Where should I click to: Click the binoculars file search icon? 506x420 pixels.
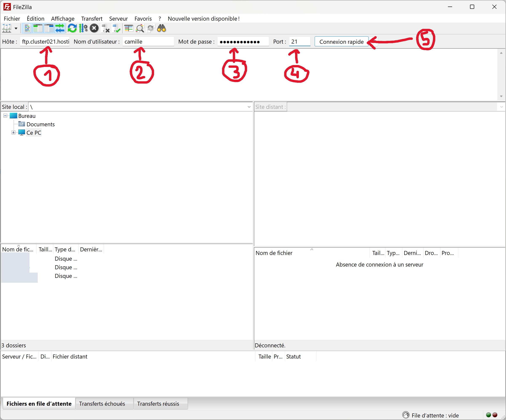pos(161,28)
